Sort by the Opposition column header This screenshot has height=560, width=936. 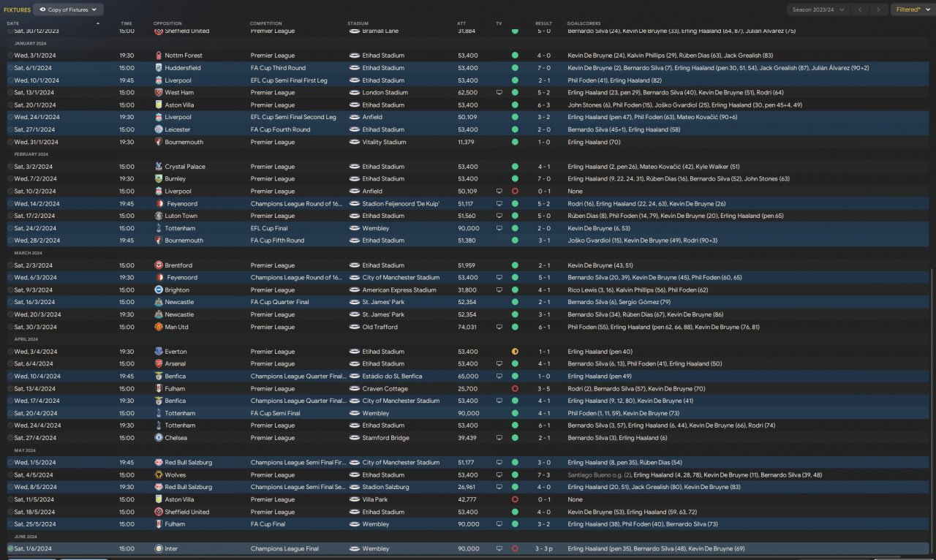[167, 23]
